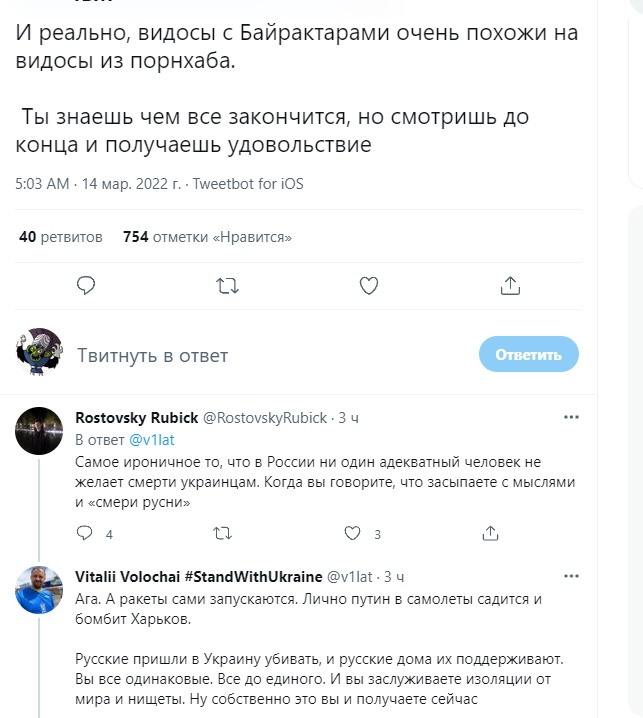Retweet the main tweet
The height and width of the screenshot is (718, 643).
click(x=227, y=286)
